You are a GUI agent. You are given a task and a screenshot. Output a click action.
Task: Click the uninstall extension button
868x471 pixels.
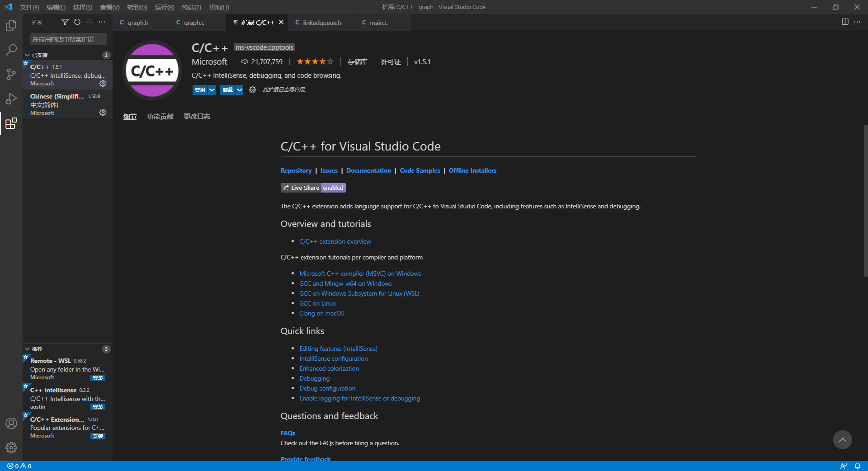tap(228, 90)
